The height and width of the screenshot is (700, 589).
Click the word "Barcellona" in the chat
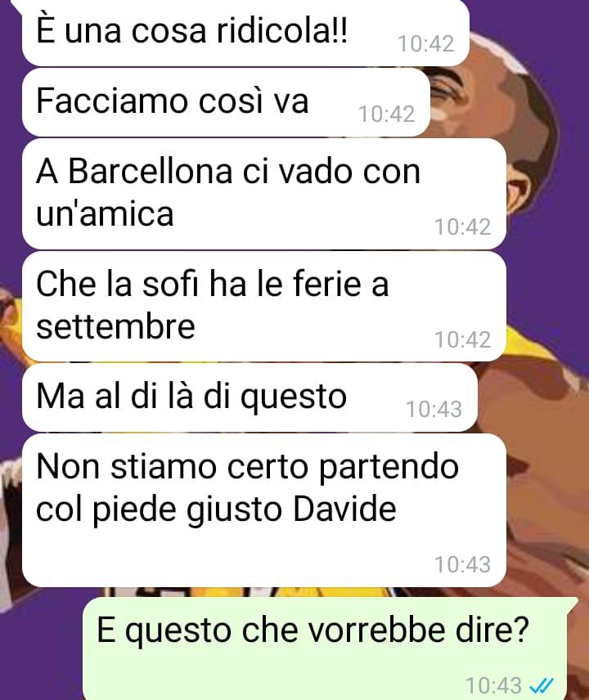tap(150, 172)
